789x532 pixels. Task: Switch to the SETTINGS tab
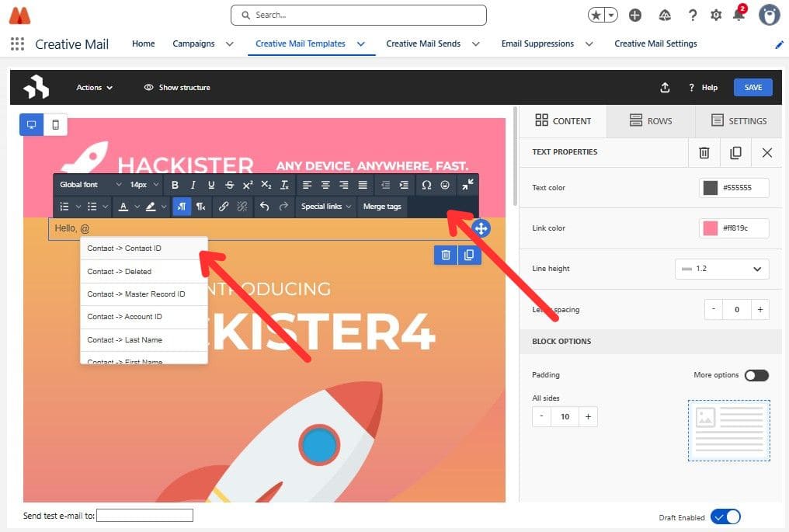click(739, 121)
